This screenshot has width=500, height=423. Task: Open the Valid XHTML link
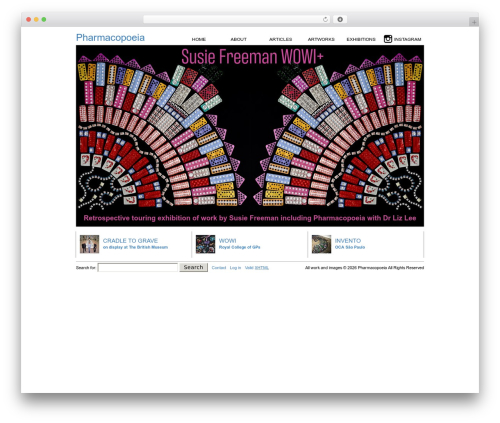(x=257, y=268)
